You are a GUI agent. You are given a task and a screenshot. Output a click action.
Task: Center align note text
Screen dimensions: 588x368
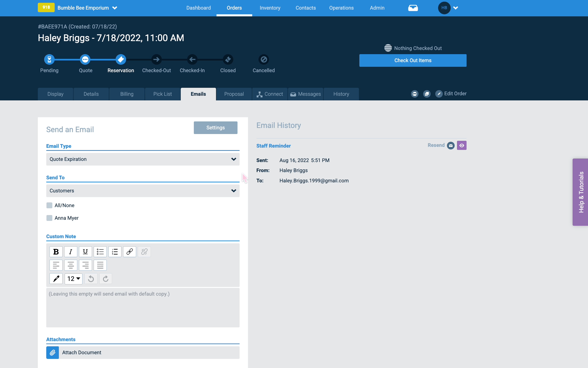click(71, 265)
